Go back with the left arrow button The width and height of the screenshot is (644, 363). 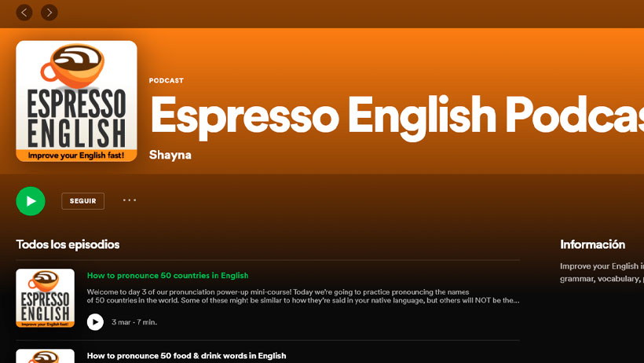click(x=24, y=13)
